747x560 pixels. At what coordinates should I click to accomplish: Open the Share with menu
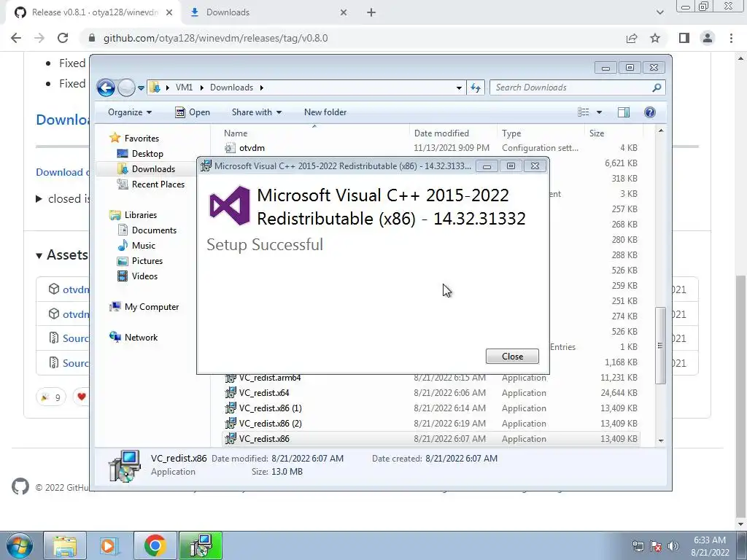[256, 112]
